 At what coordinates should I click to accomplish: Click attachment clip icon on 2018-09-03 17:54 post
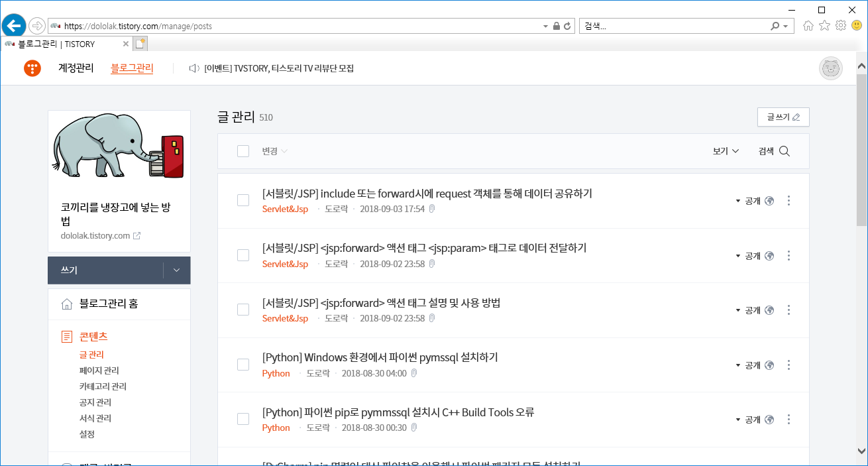[x=431, y=209]
